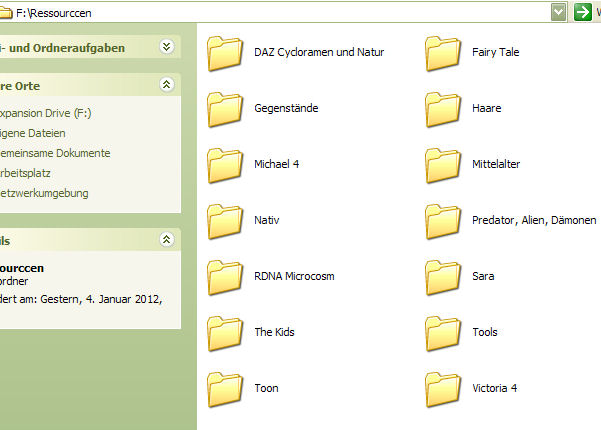Open the Michael 4 folder icon
Image resolution: width=601 pixels, height=430 pixels.
pyautogui.click(x=225, y=165)
